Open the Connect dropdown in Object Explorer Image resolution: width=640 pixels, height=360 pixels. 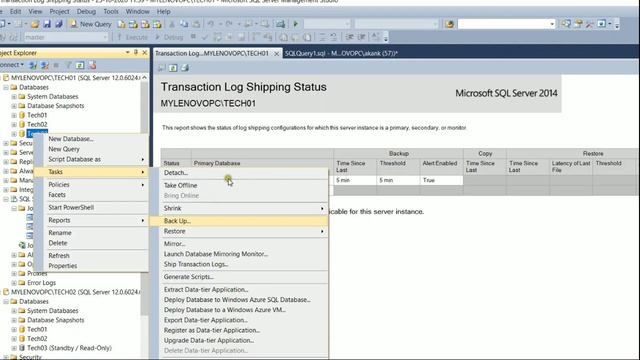12,65
